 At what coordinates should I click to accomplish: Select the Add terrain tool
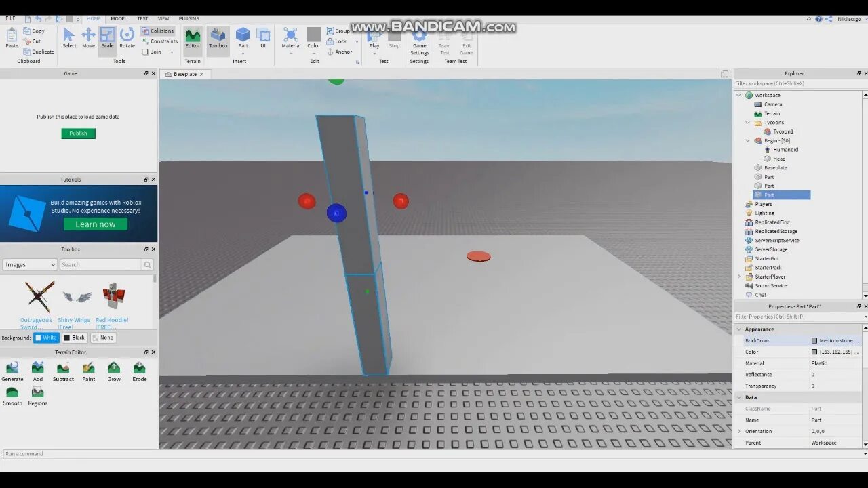pyautogui.click(x=38, y=371)
